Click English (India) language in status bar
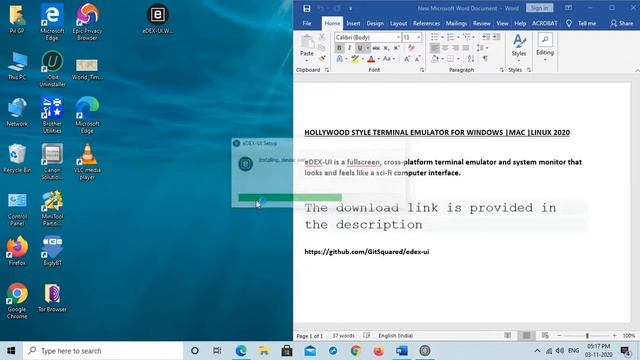This screenshot has height=360, width=640. pos(395,336)
